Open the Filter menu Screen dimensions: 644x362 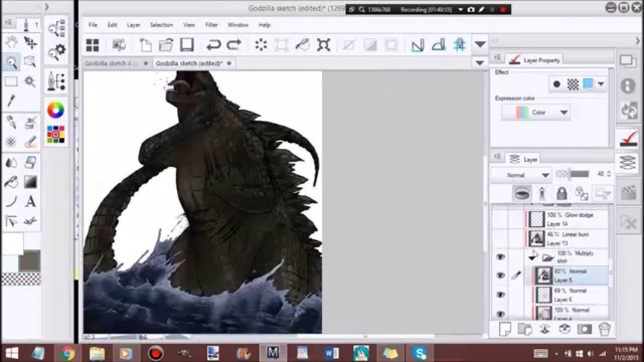(x=211, y=25)
